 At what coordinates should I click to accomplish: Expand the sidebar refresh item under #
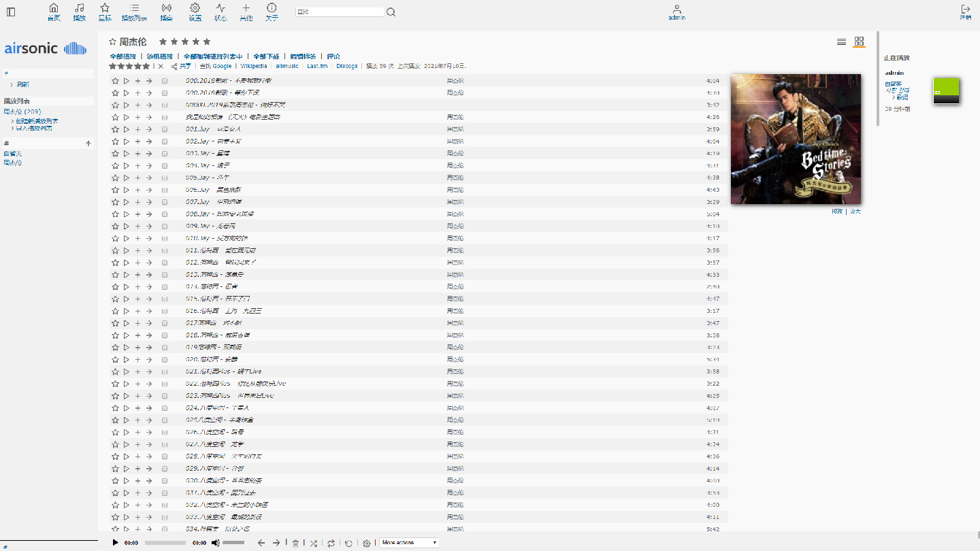pyautogui.click(x=23, y=84)
